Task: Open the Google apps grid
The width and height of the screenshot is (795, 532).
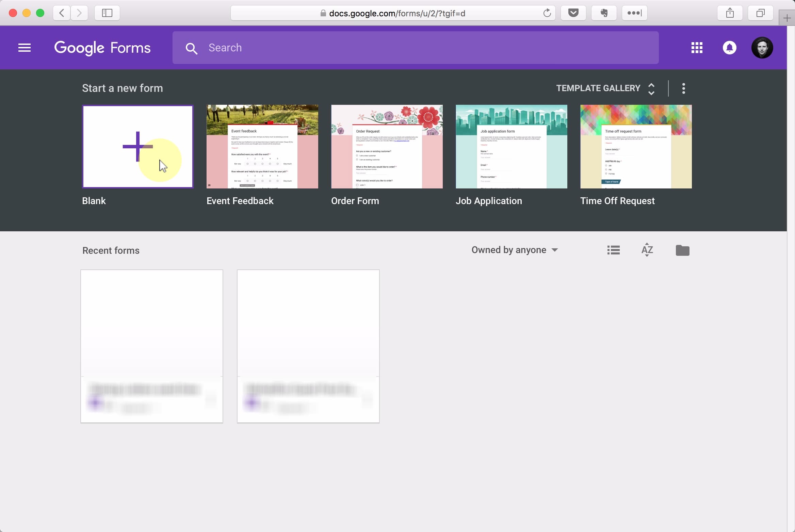Action: point(697,48)
